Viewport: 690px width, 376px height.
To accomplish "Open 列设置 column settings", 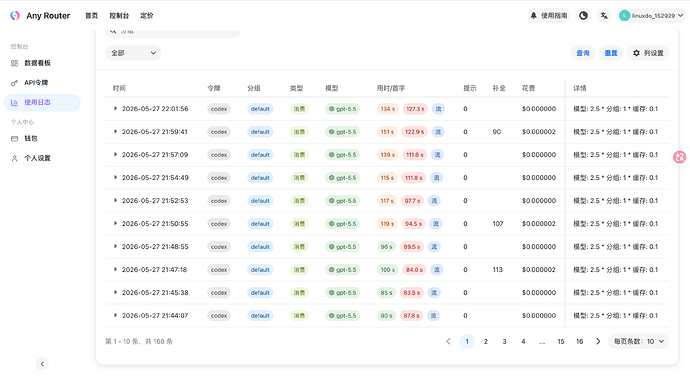I will click(648, 53).
